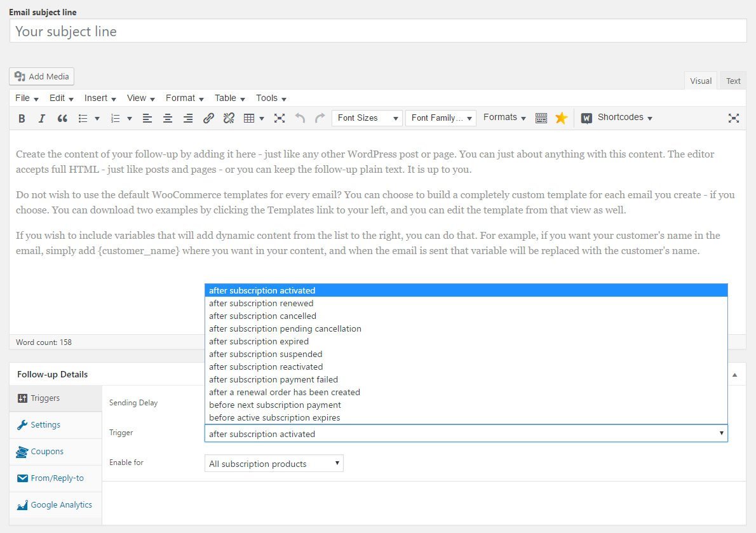Click the undo arrow icon

tap(300, 118)
